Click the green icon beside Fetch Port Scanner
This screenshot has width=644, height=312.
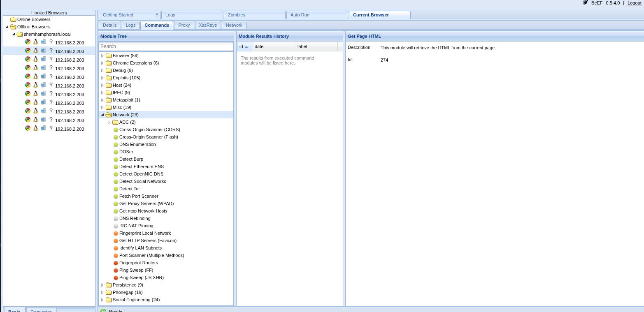(116, 196)
